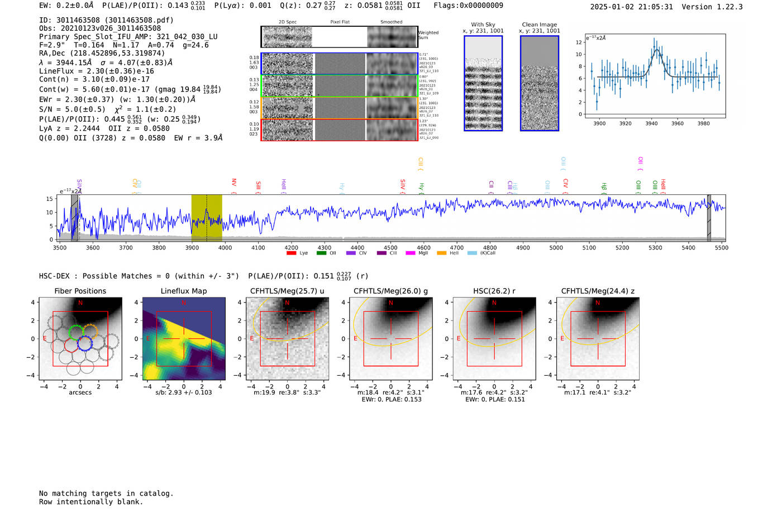Click the yellow highlighted band in the spectrum
Screen dimensions: 782x532
207,218
